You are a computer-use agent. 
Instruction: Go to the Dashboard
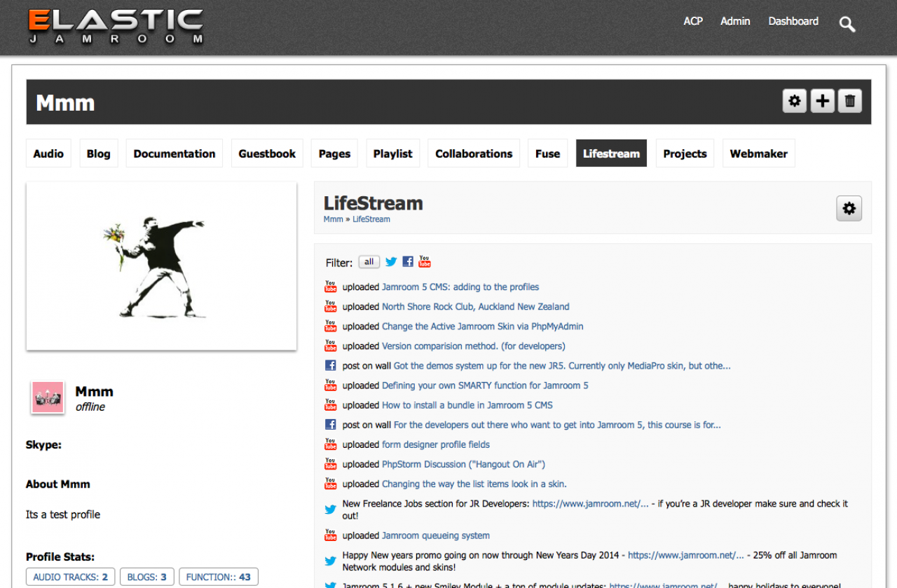point(793,21)
